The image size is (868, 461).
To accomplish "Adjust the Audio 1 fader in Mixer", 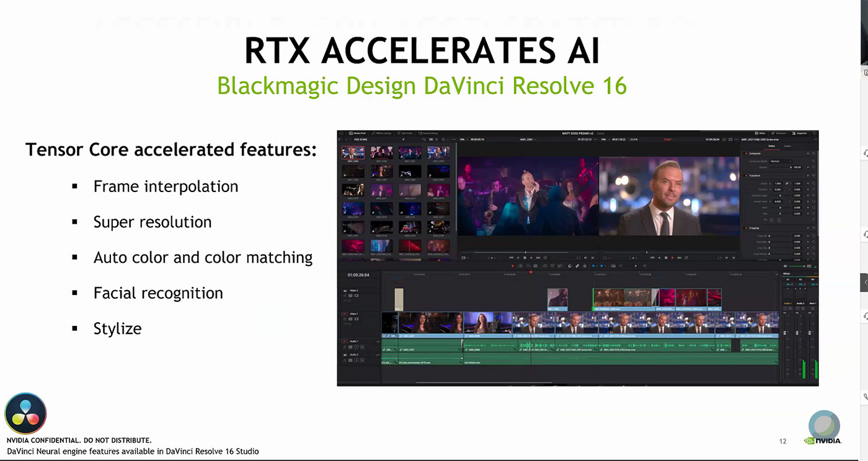I will [785, 333].
